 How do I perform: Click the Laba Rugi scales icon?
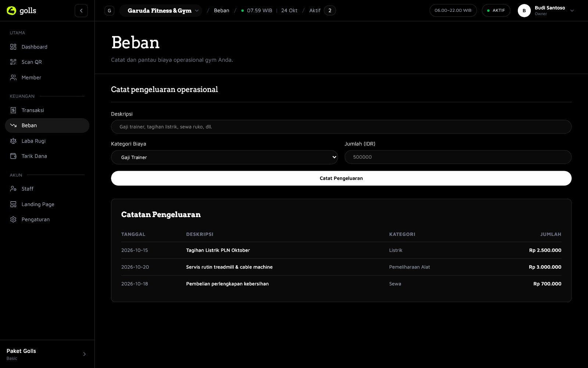pos(13,141)
